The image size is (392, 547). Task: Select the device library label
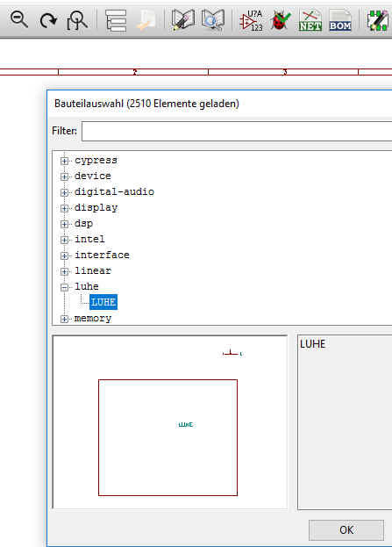pyautogui.click(x=93, y=176)
